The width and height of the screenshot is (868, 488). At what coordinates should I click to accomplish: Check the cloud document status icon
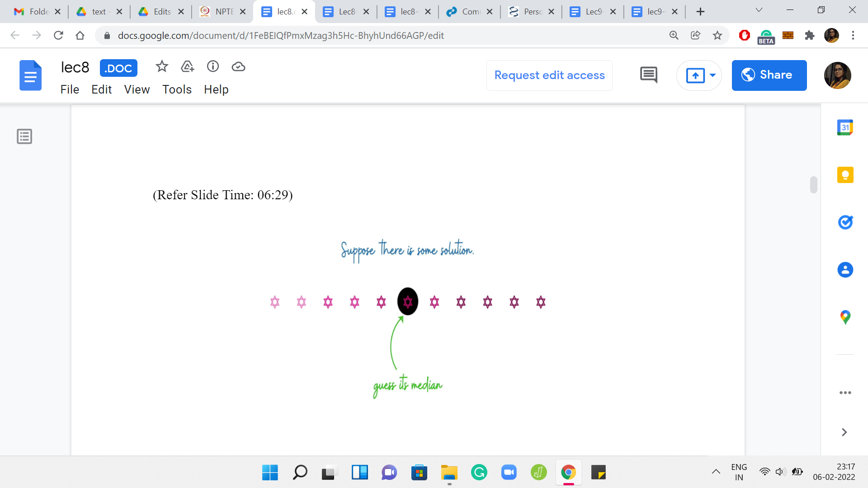(x=238, y=67)
